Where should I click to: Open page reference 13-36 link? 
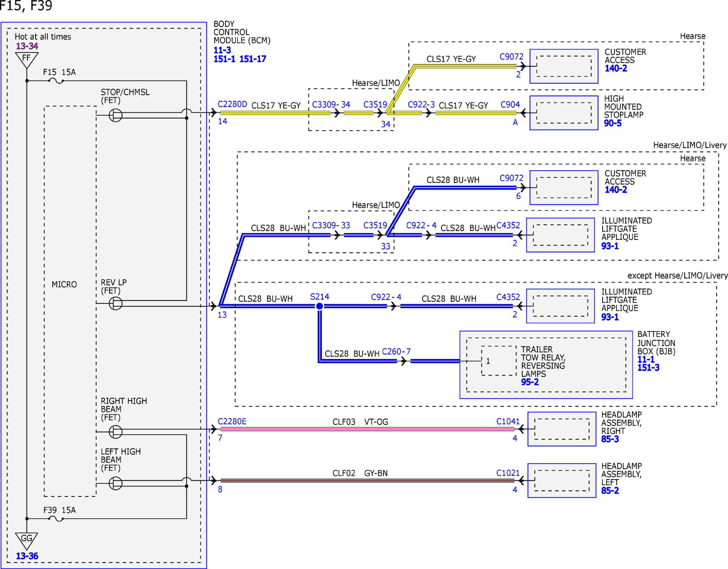point(27,556)
